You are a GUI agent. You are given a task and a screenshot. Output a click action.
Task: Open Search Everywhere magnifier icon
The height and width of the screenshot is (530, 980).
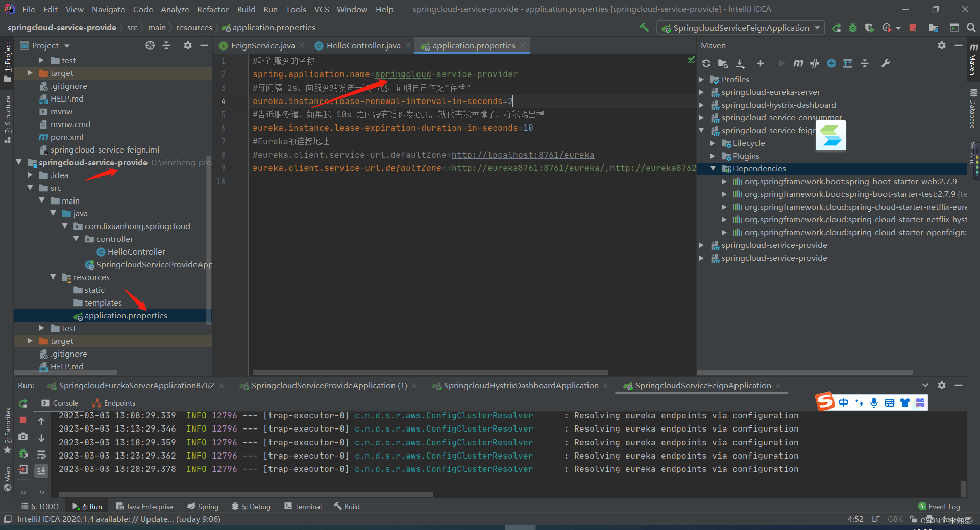(971, 28)
